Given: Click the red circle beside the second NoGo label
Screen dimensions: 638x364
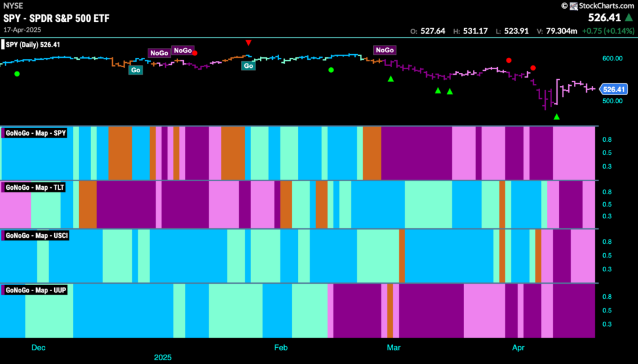Looking at the screenshot, I should tap(195, 53).
